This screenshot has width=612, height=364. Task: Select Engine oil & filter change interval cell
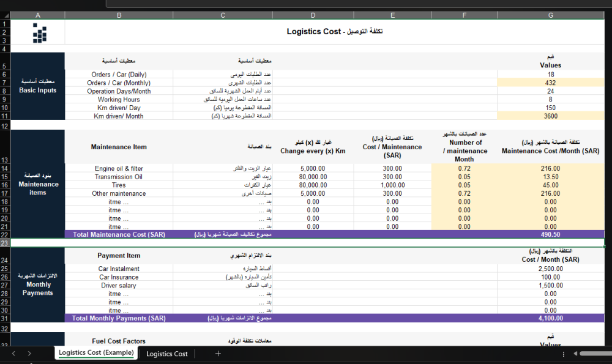[x=313, y=169]
